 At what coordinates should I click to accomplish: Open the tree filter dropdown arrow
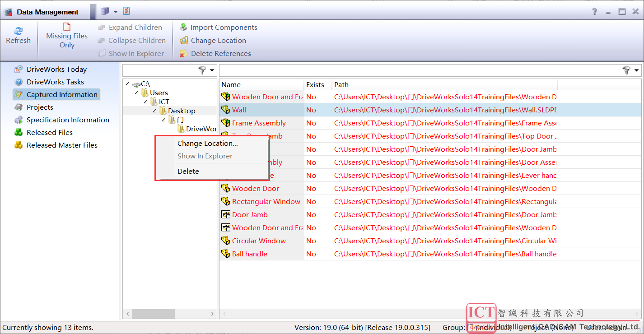tap(212, 70)
